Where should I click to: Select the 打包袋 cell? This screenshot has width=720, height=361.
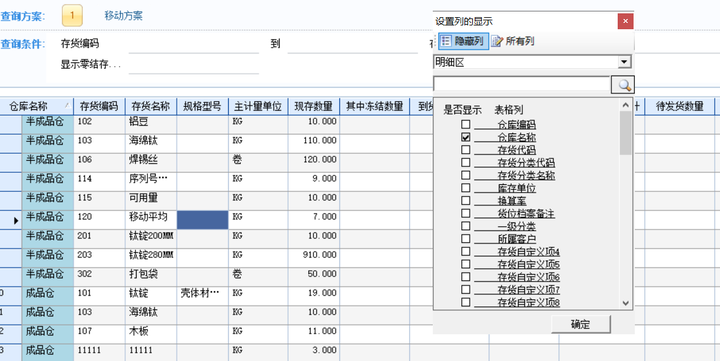[151, 277]
